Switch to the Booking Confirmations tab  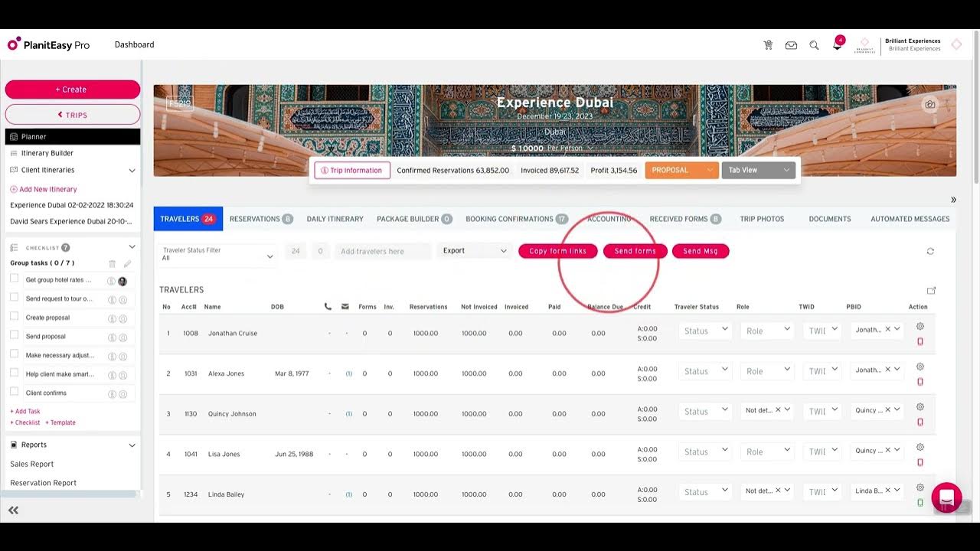(x=517, y=219)
